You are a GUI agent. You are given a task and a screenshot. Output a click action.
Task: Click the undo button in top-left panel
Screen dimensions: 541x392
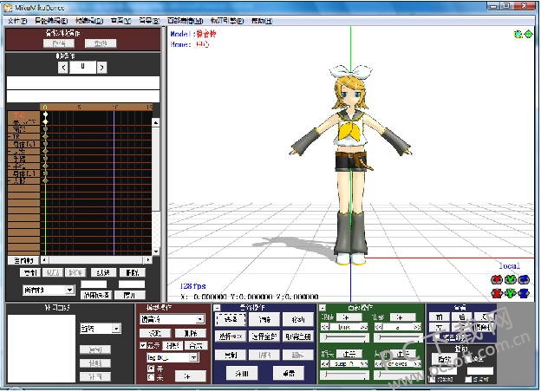pos(59,43)
